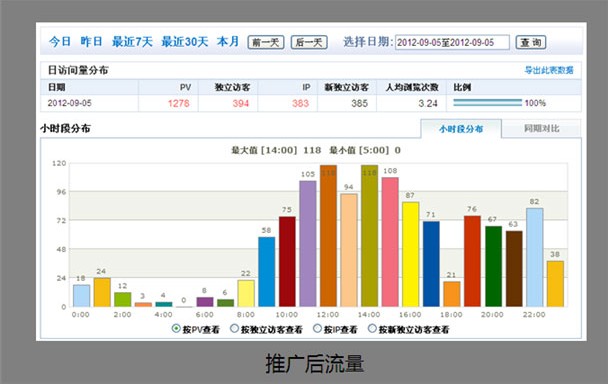Screen dimensions: 608x384
Task: Select the 本月 range link
Action: tap(228, 42)
